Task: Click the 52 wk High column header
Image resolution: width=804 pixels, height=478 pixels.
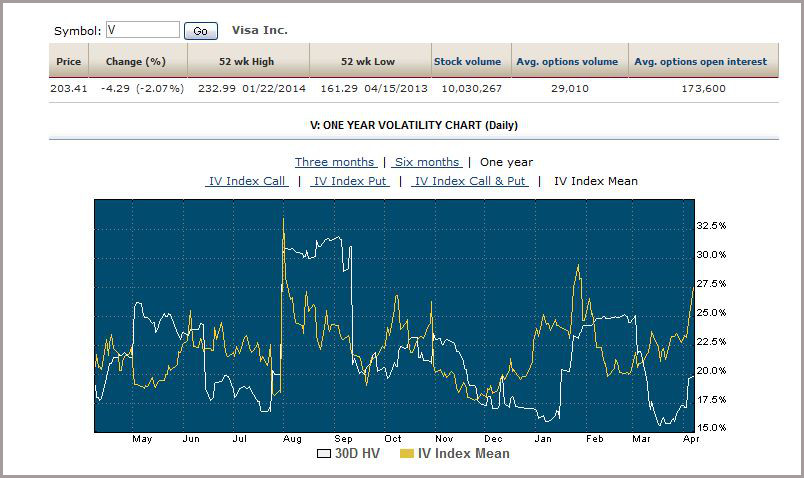Action: (x=247, y=61)
